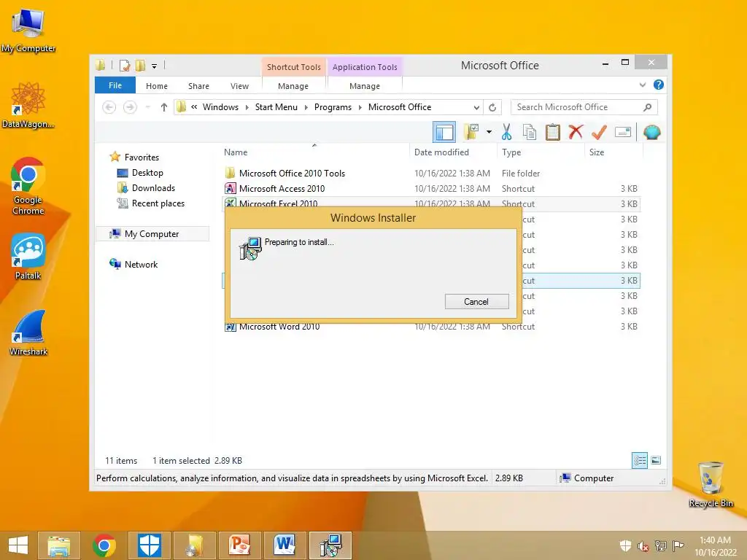Click the muted volume tray icon
The width and height of the screenshot is (747, 560).
coord(643,546)
